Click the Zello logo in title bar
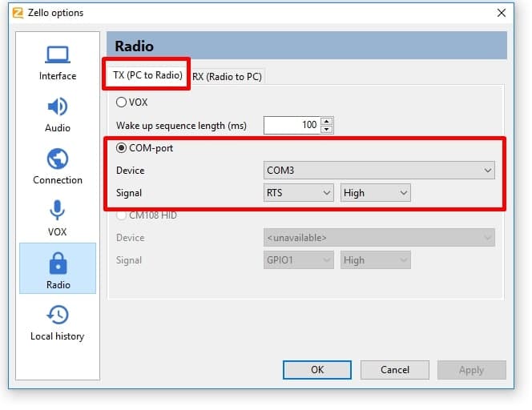The height and width of the screenshot is (410, 532). click(17, 13)
